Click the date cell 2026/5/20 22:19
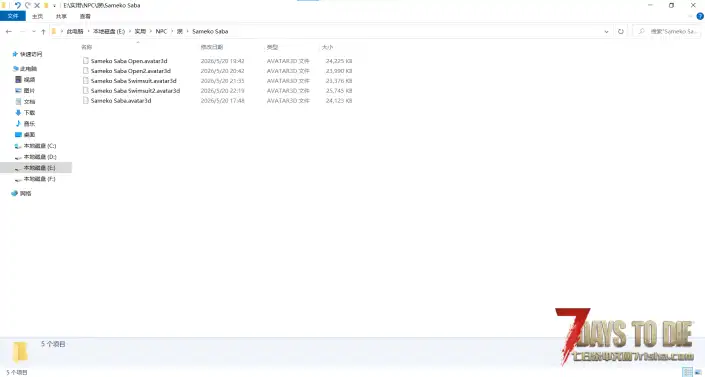The image size is (705, 377). [x=223, y=91]
